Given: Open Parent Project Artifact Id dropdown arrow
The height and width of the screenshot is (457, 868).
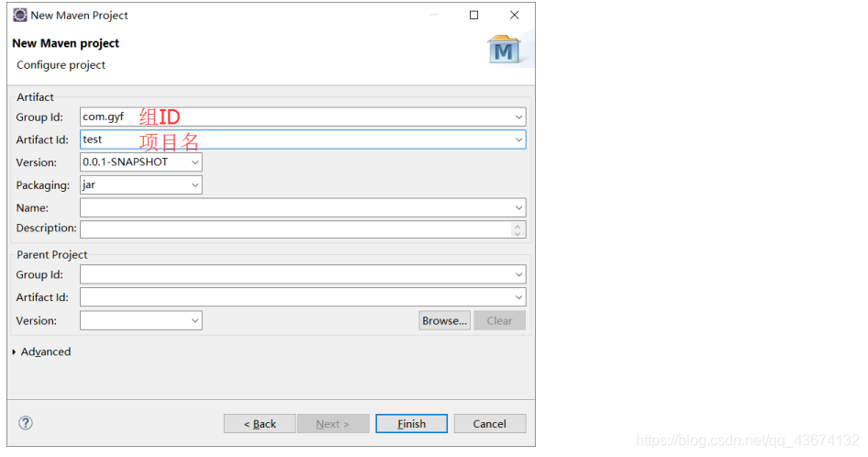Looking at the screenshot, I should click(518, 297).
